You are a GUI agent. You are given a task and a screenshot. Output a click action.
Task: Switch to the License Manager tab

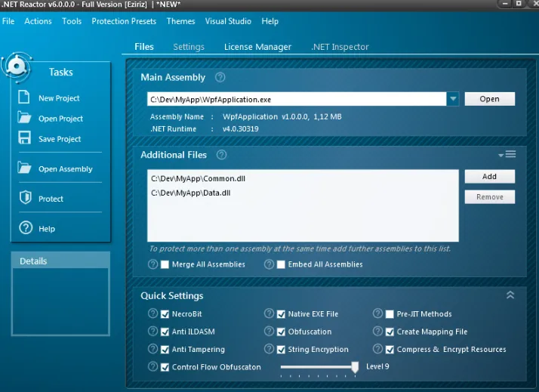(257, 47)
